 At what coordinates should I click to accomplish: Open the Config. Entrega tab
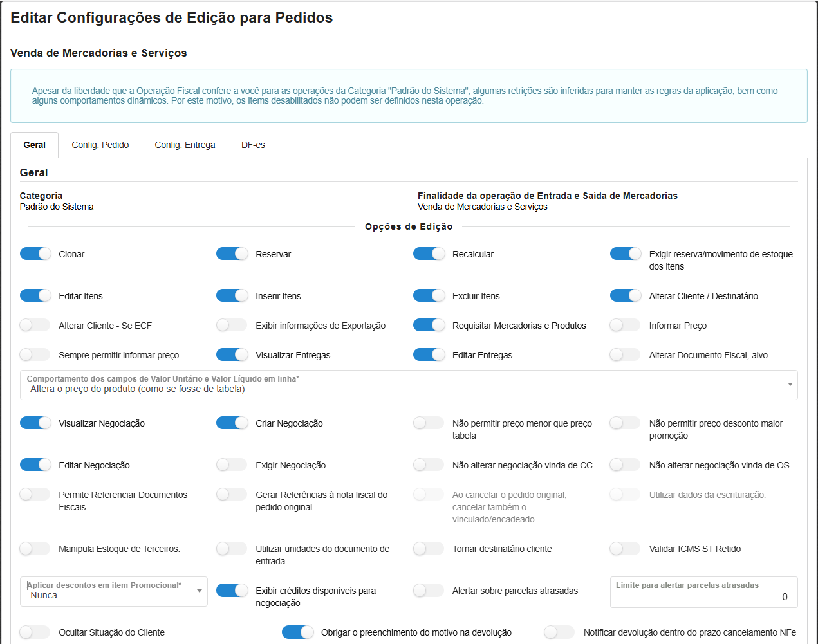[x=185, y=145]
